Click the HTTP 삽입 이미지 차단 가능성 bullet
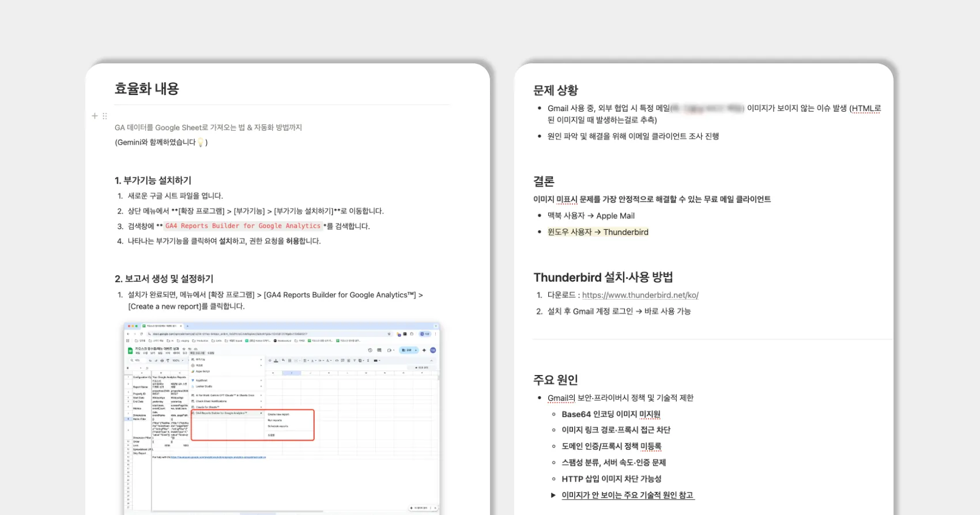Viewport: 980px width, 515px height. pos(611,479)
